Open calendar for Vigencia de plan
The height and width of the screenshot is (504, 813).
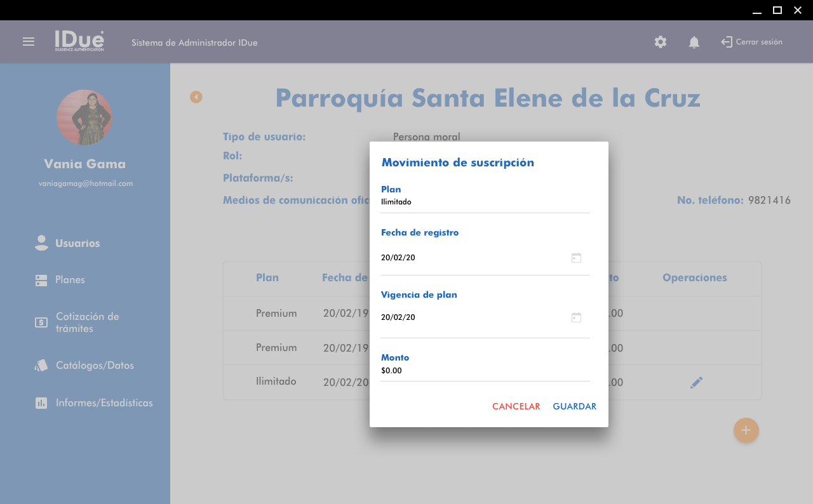point(576,317)
